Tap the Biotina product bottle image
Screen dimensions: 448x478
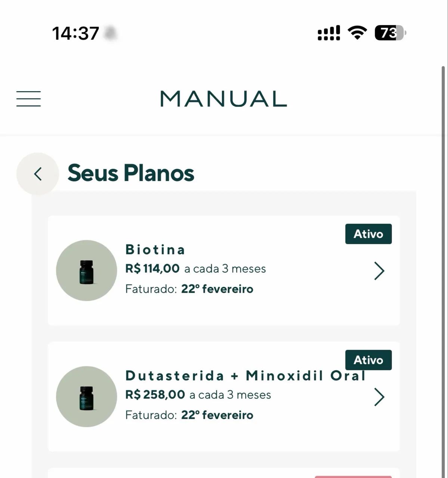[86, 270]
